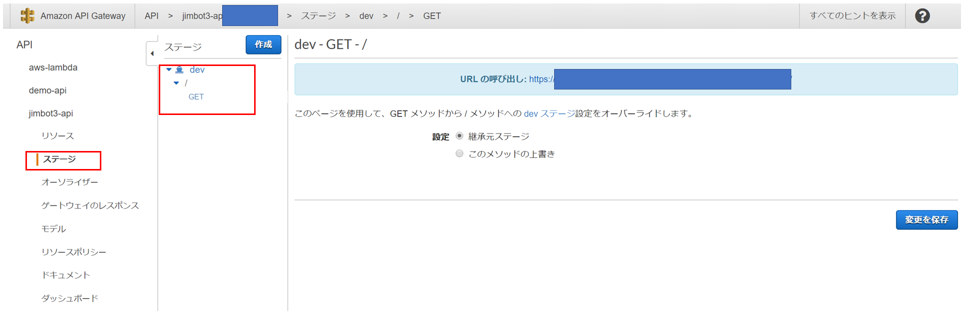Open the aws-lambda API in sidebar

pyautogui.click(x=53, y=67)
